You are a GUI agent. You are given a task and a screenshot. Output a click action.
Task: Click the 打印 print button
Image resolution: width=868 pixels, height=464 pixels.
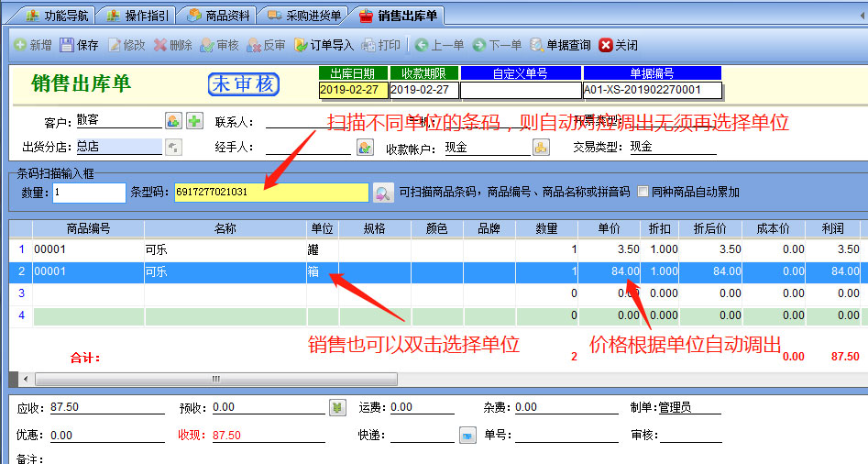click(x=381, y=45)
